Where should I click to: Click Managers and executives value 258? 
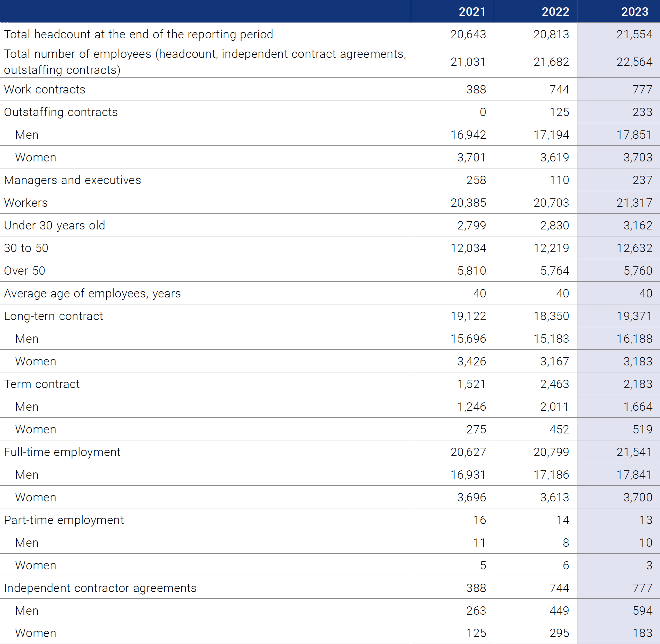pyautogui.click(x=476, y=180)
